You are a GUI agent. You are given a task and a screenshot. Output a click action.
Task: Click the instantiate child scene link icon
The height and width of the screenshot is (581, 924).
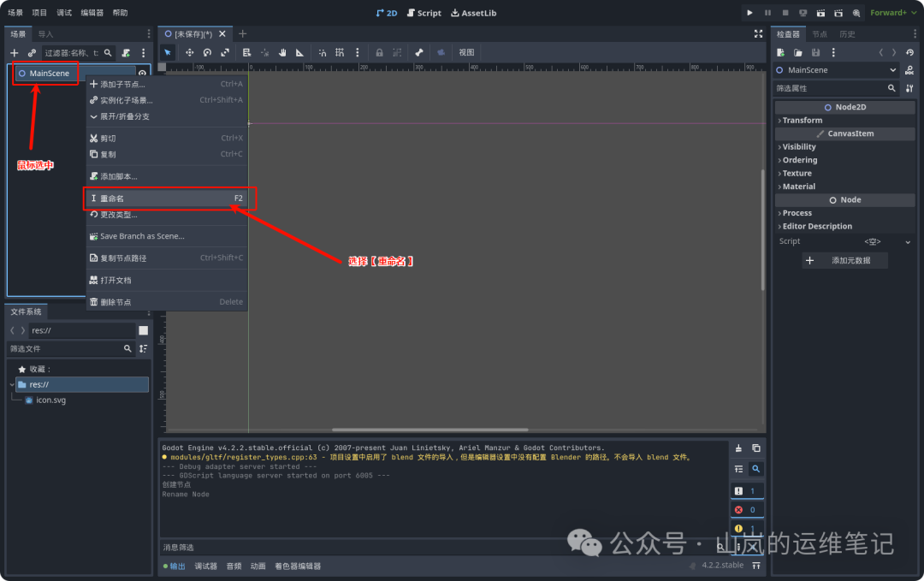point(32,53)
